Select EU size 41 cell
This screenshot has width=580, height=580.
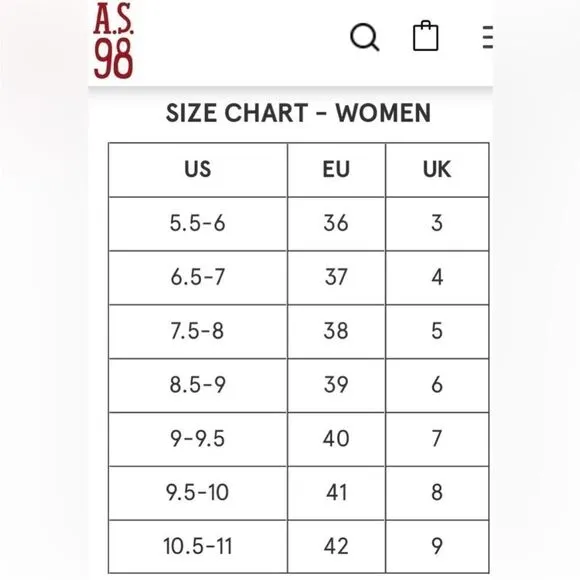(336, 493)
